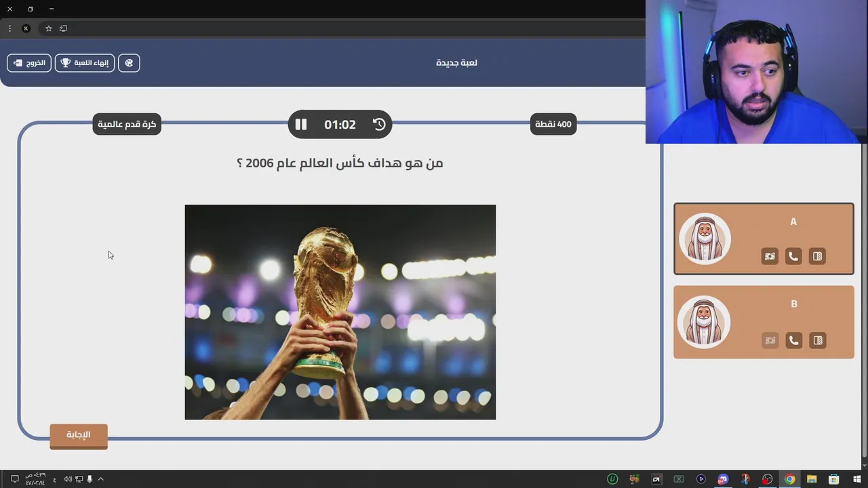This screenshot has height=488, width=868.
Task: Use Team A's money swap lifeline
Action: (770, 256)
